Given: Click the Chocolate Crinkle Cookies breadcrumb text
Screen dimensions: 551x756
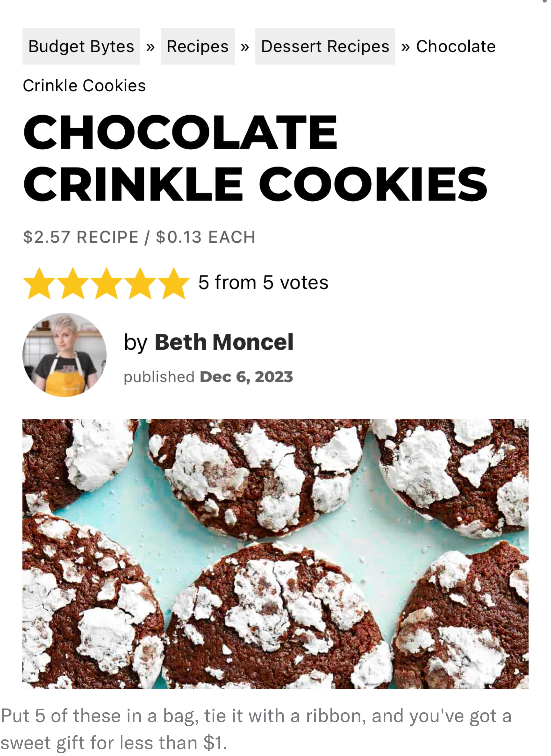Looking at the screenshot, I should [259, 66].
